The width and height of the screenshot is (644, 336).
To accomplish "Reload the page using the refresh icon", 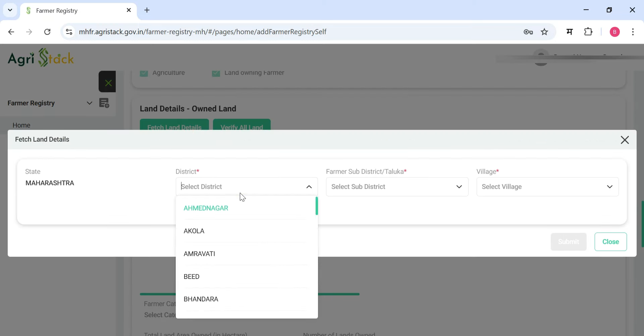I will coord(47,32).
